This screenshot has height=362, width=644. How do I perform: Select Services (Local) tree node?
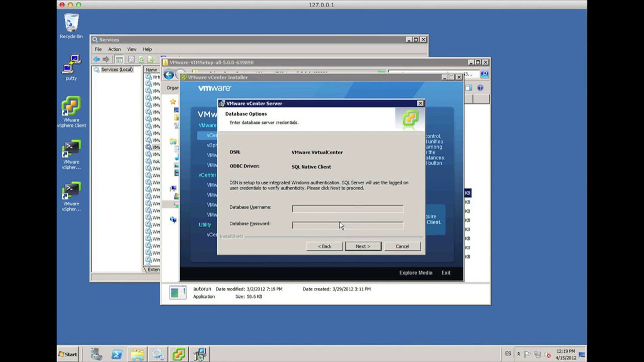[x=117, y=70]
